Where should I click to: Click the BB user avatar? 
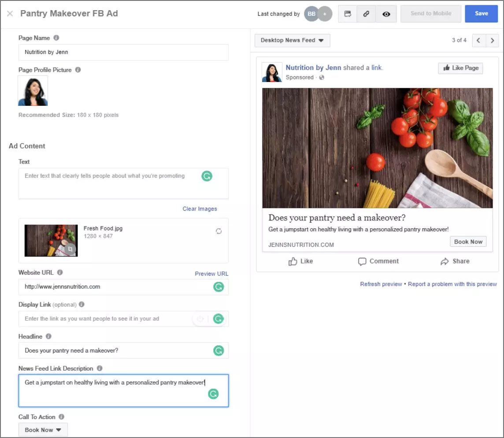311,14
